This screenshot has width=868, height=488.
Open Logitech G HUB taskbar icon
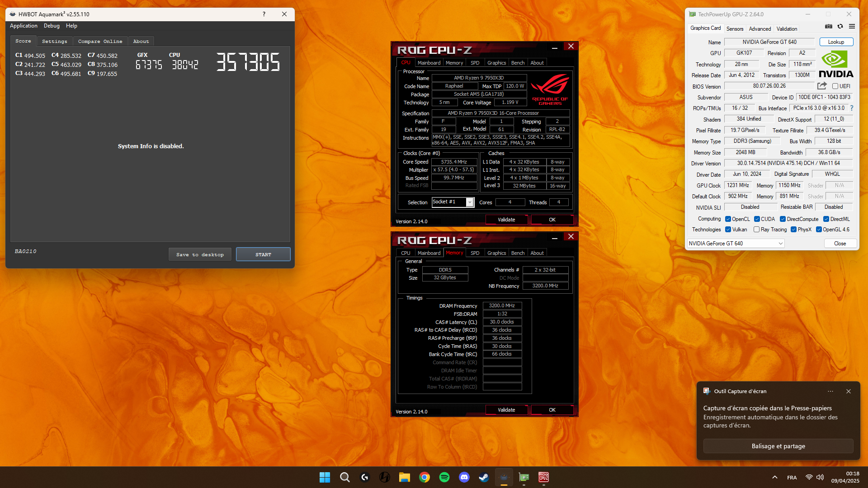point(364,477)
